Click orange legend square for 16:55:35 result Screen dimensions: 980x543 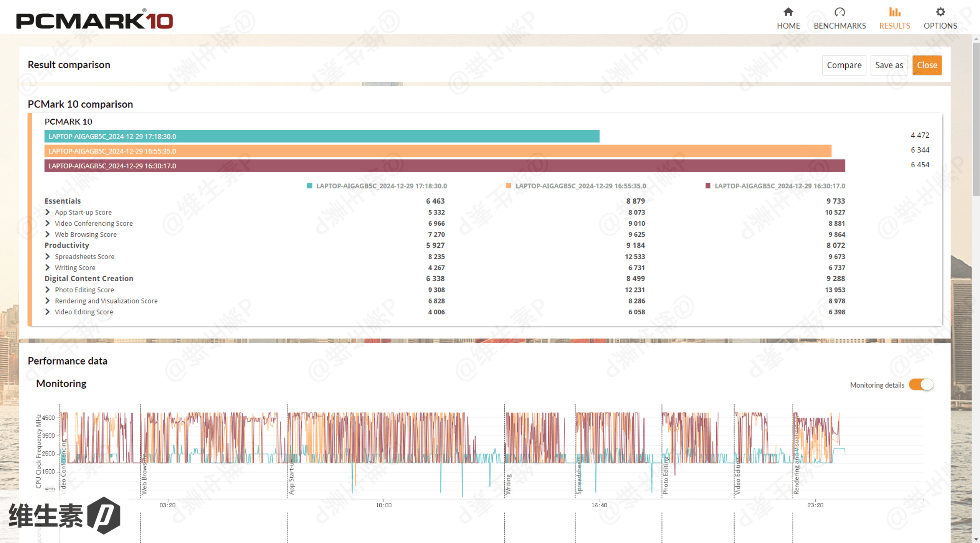click(x=509, y=186)
